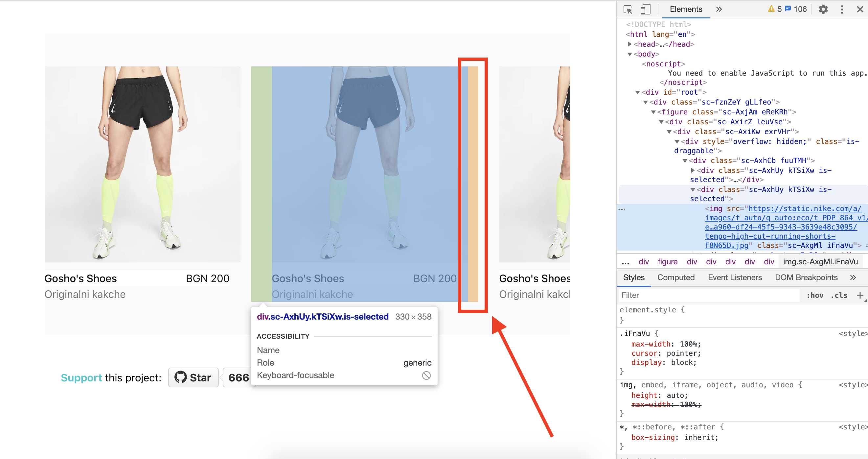Collapse the highlighted open sc-AxhUy is-selected div
868x459 pixels.
point(693,189)
